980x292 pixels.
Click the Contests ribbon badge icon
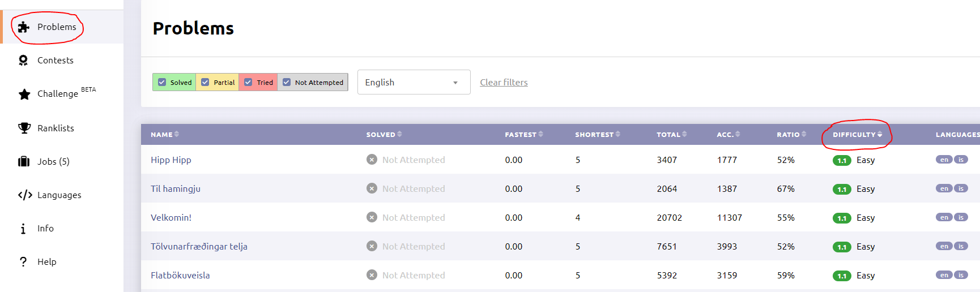point(23,61)
